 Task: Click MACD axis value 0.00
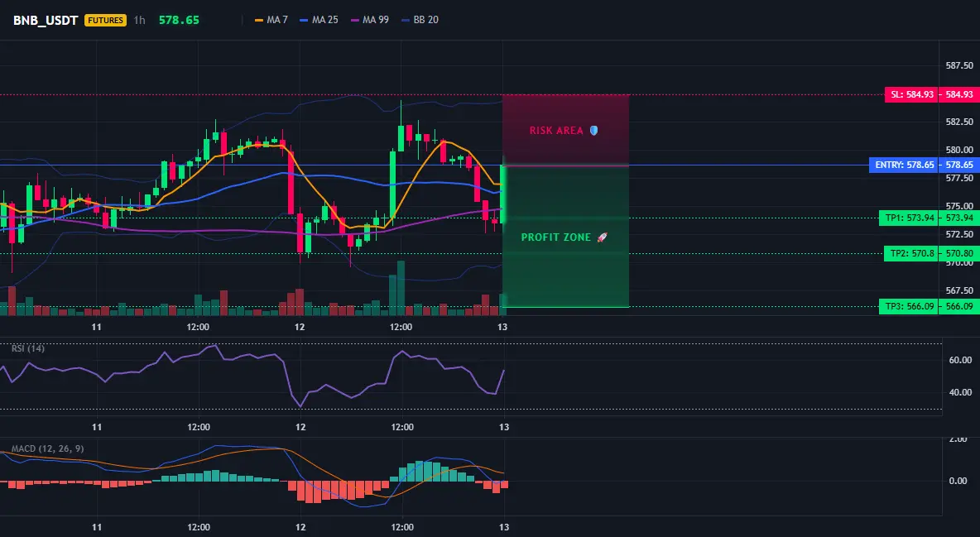(x=958, y=481)
